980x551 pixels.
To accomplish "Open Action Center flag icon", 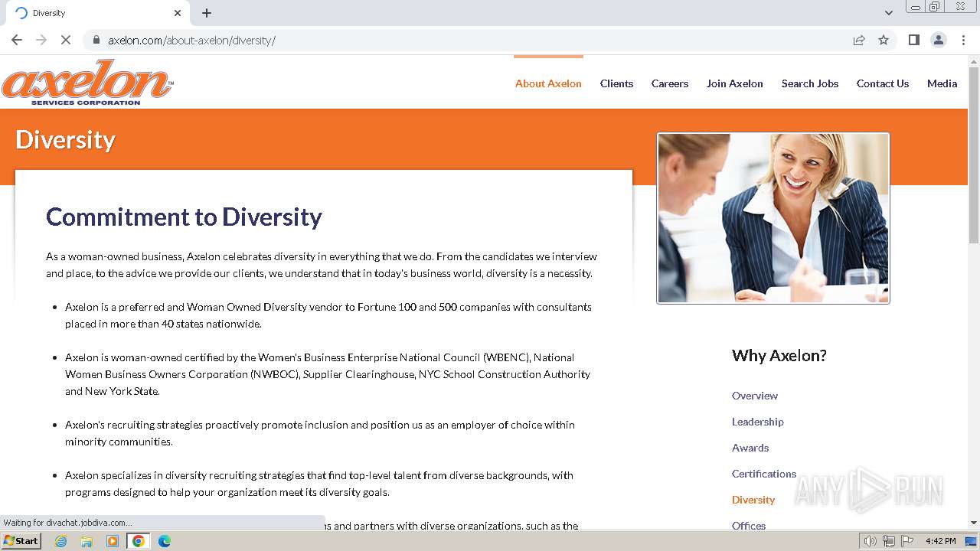I will pos(907,541).
